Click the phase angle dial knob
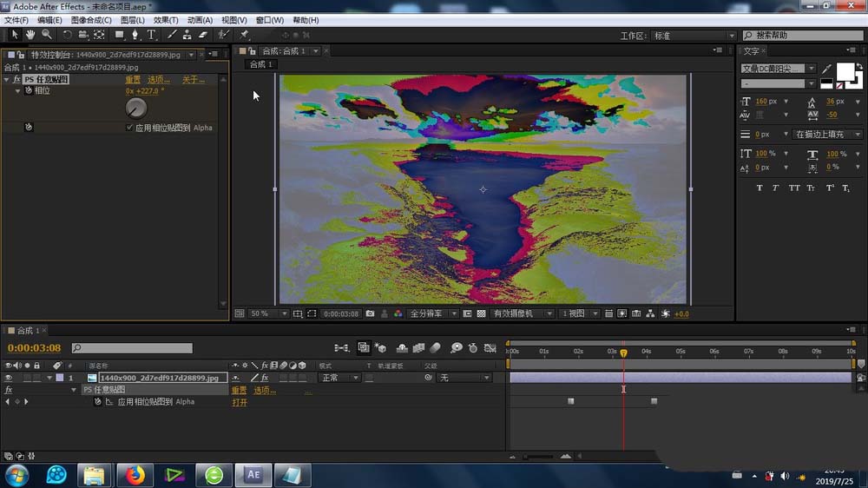 [136, 108]
